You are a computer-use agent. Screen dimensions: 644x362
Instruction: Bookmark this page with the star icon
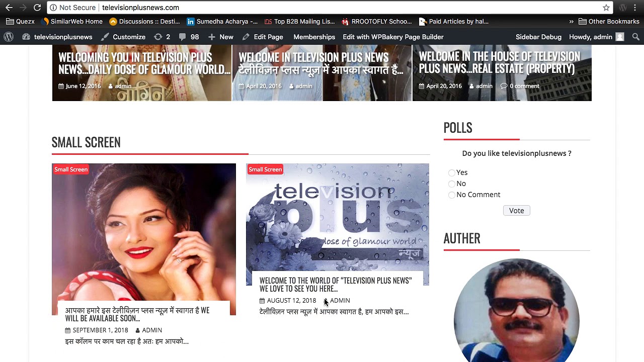pyautogui.click(x=606, y=8)
